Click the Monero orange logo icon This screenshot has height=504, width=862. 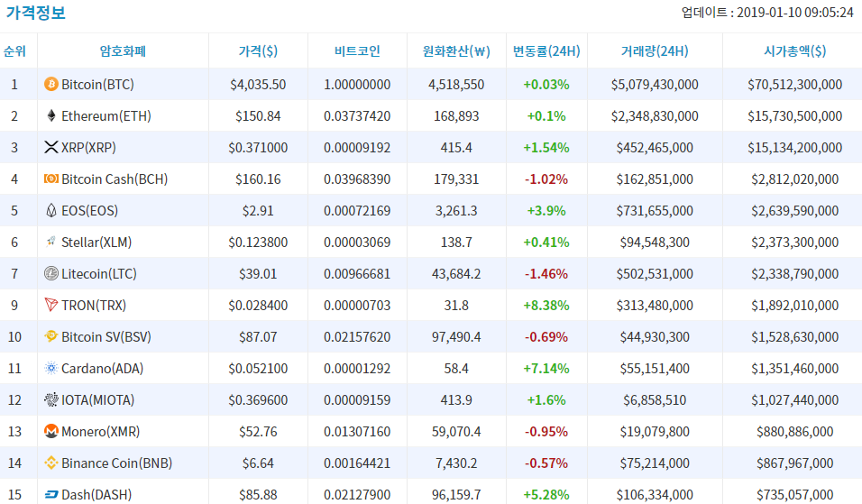[x=51, y=431]
